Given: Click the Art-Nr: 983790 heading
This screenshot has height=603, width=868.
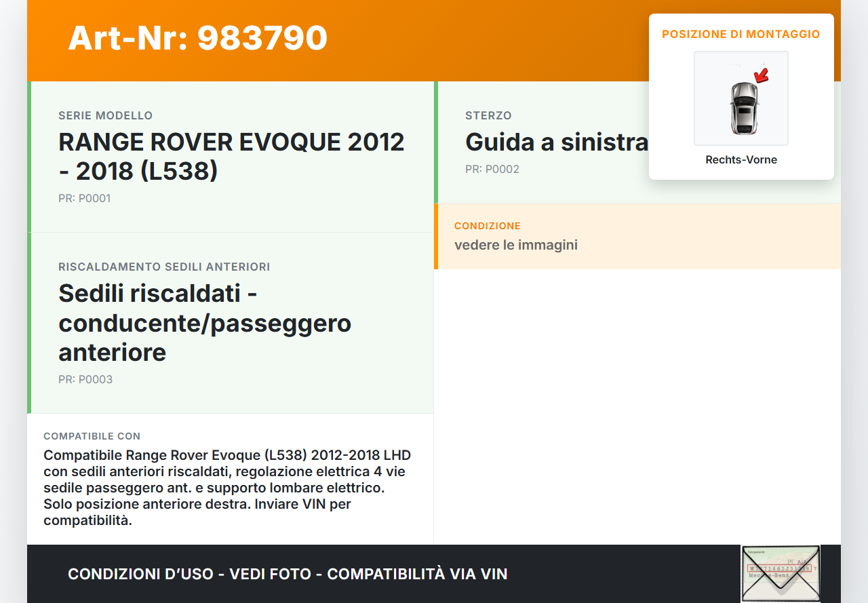Looking at the screenshot, I should click(x=197, y=38).
